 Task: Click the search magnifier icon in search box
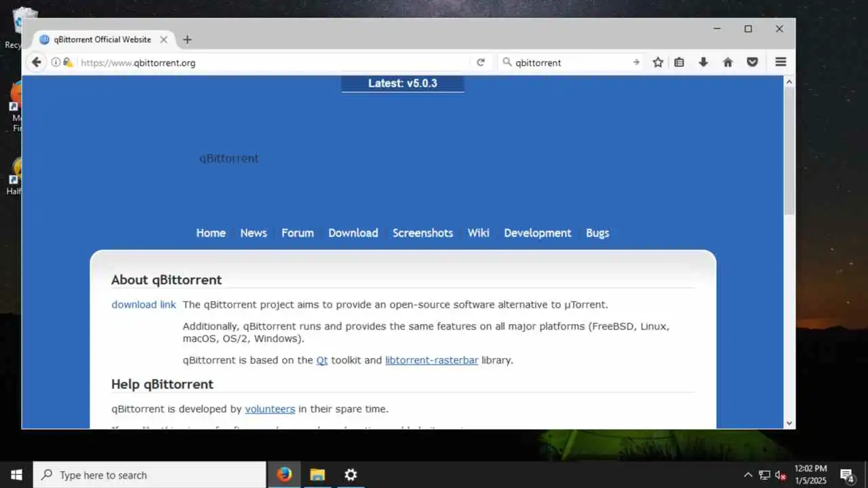point(507,62)
